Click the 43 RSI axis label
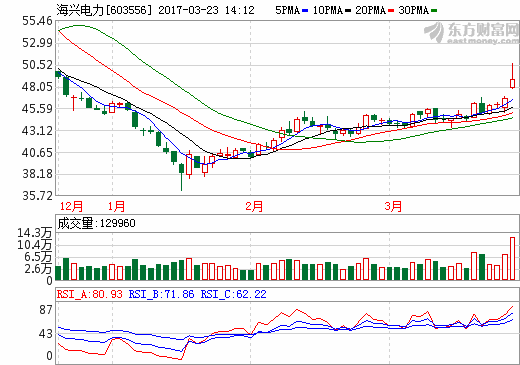The image size is (520, 365). coord(46,334)
